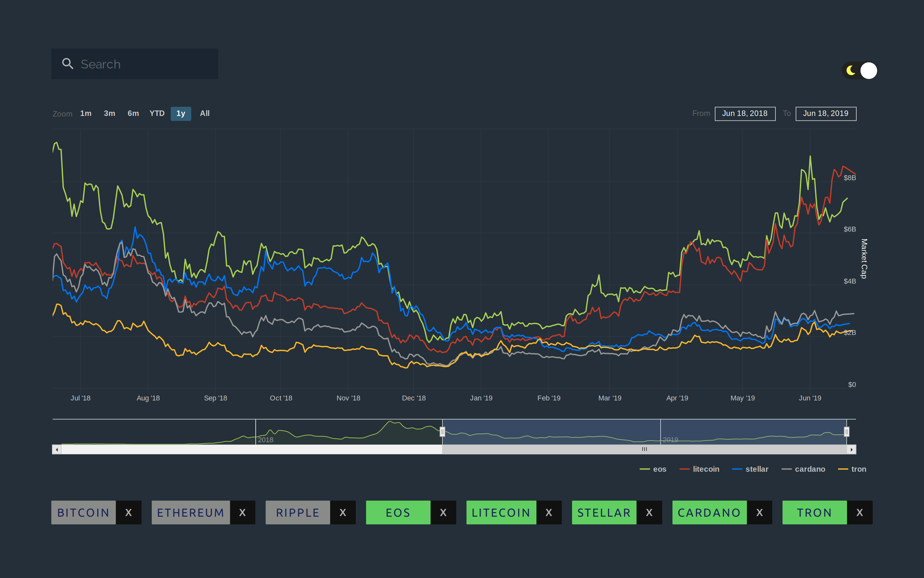Enable the ETHEREUM coin chip
This screenshot has width=924, height=578.
pos(191,512)
